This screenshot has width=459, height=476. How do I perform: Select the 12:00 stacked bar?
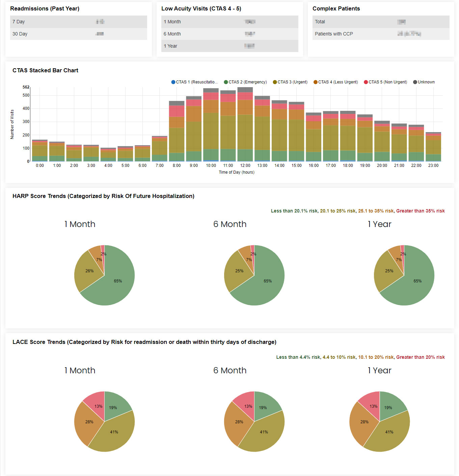[245, 124]
